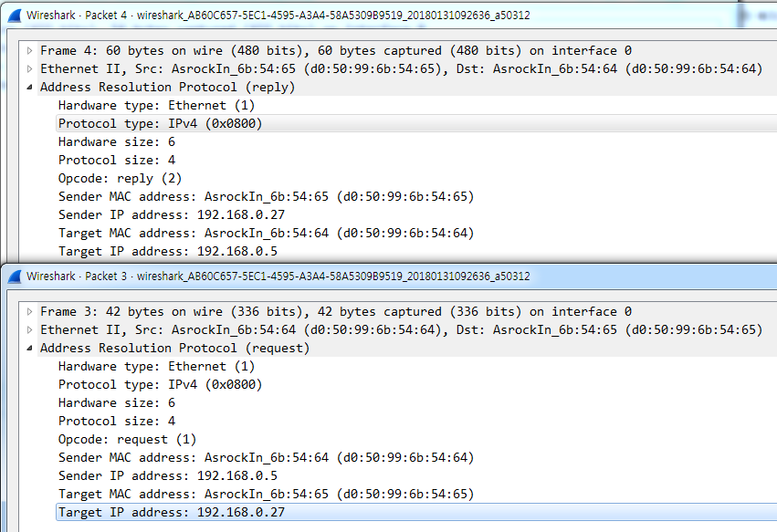Select 'Protocol type: IPv4 (0x0800)' in Packet 3
Screen dimensions: 777x532
[x=416, y=384]
